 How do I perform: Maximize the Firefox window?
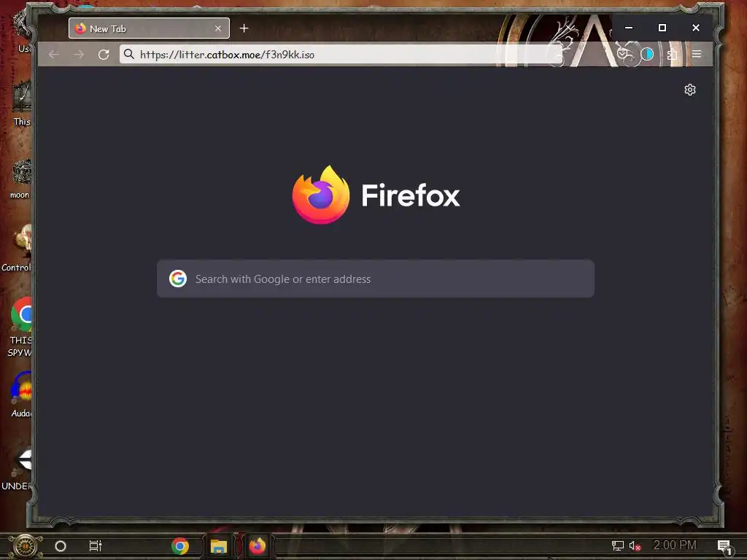click(x=662, y=28)
